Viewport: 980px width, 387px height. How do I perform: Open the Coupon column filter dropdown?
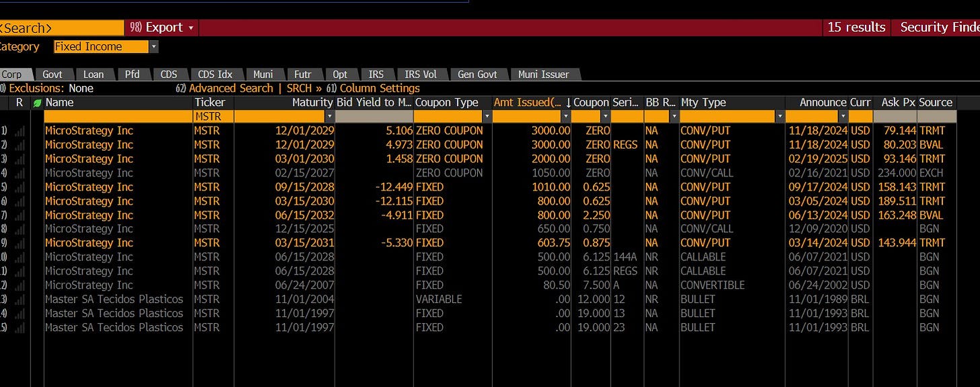tap(605, 116)
